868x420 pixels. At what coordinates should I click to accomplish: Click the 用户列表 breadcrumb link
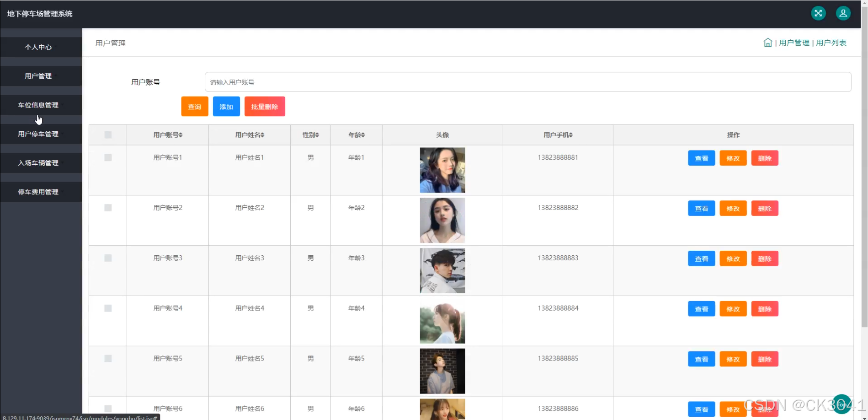(x=831, y=43)
